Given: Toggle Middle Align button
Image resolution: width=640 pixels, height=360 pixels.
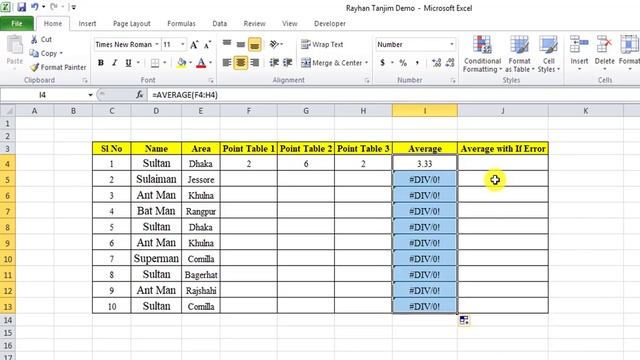Looking at the screenshot, I should point(241,44).
